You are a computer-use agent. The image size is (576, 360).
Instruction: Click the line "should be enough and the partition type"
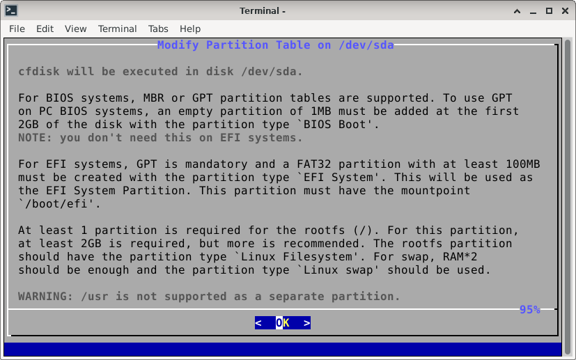click(254, 270)
